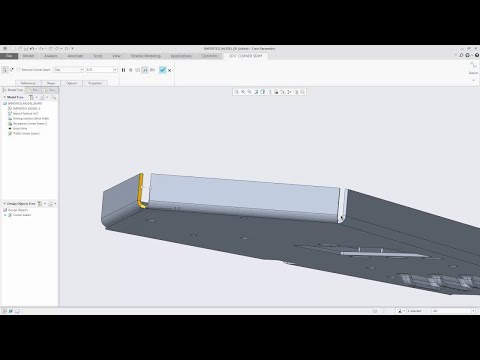This screenshot has width=480, height=360.
Task: Select Design Objects root item
Action: [x=16, y=210]
